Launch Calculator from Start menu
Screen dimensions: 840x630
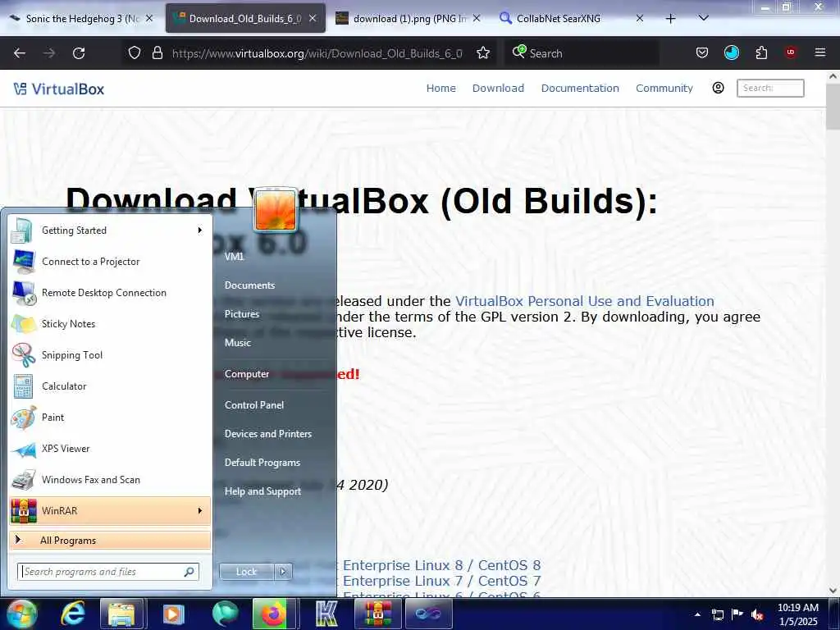[110, 386]
